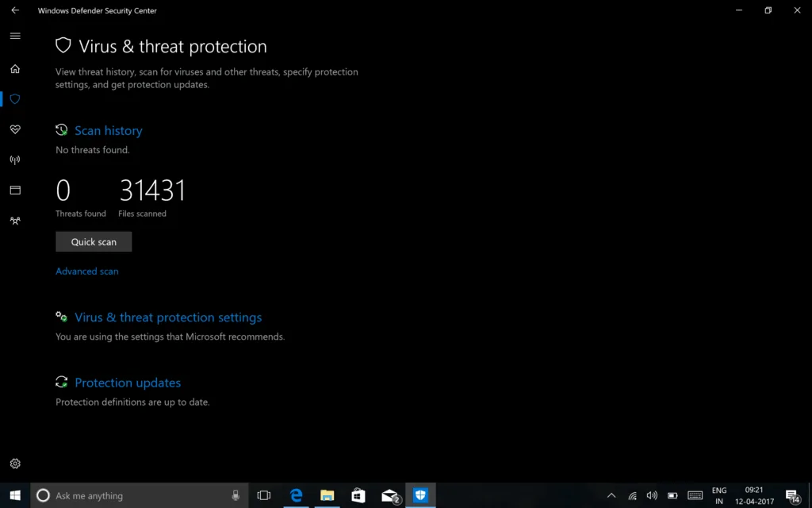
Task: Click Windows Defender taskbar icon
Action: pos(420,495)
